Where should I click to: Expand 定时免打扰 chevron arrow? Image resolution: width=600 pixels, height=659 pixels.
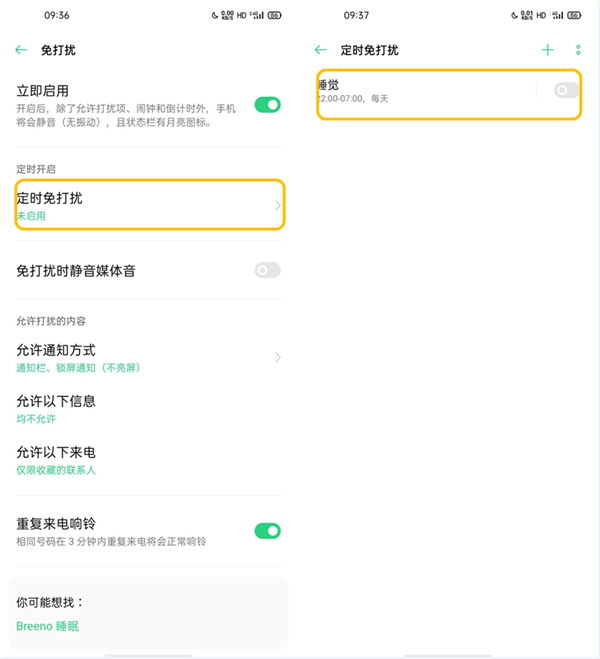pyautogui.click(x=278, y=206)
